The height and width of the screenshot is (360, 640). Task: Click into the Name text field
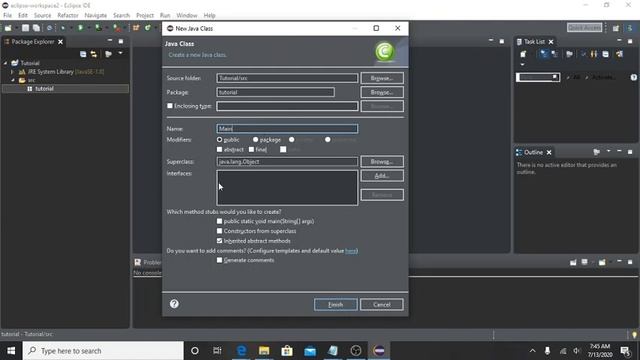[x=287, y=129]
